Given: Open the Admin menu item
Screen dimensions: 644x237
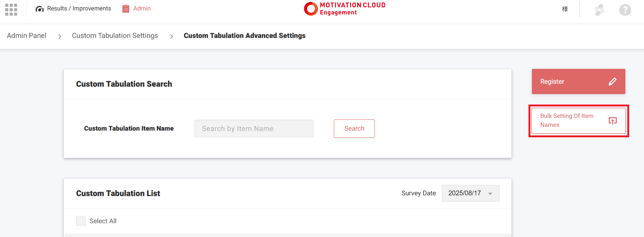Looking at the screenshot, I should 142,9.
